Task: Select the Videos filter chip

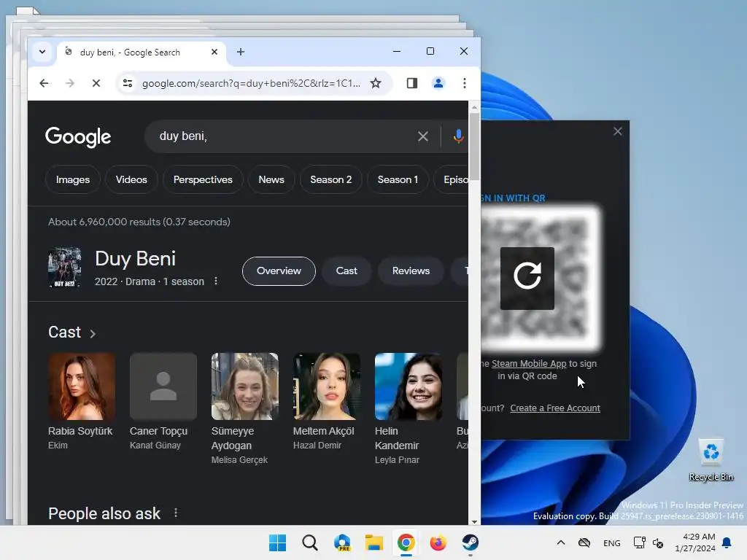Action: pyautogui.click(x=131, y=179)
